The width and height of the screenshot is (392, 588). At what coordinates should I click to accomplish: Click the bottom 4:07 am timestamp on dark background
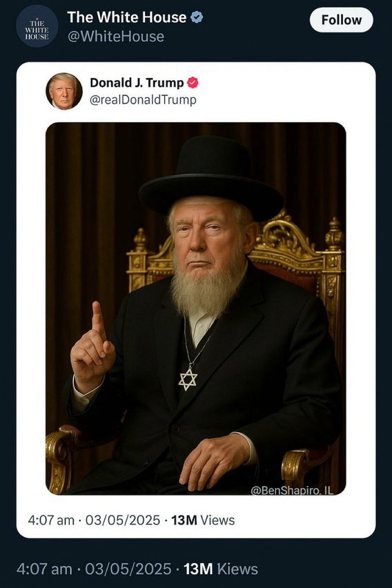click(44, 569)
